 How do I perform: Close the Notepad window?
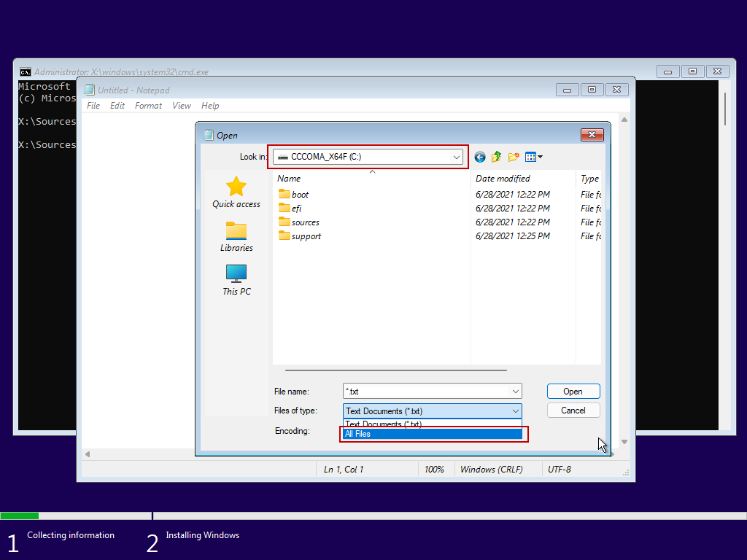tap(617, 90)
